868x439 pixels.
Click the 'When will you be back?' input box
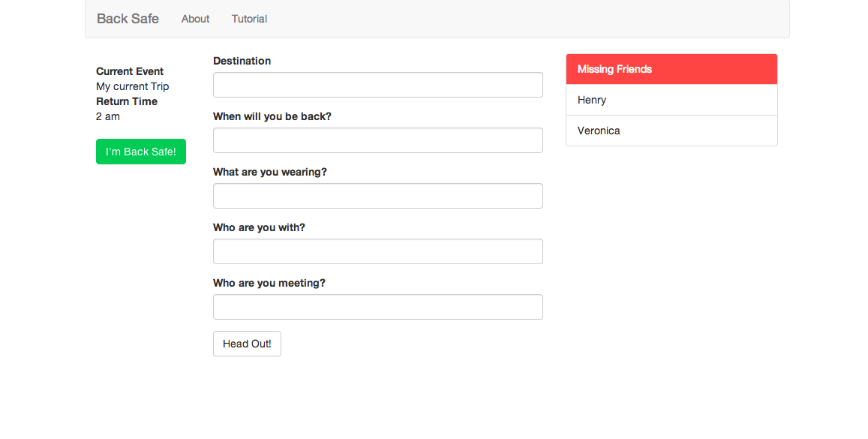point(377,140)
